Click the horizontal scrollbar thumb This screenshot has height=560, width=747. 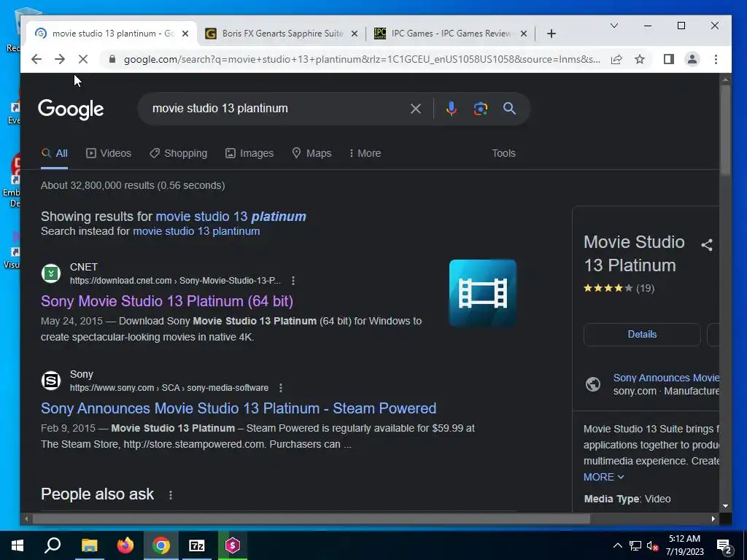(311, 518)
